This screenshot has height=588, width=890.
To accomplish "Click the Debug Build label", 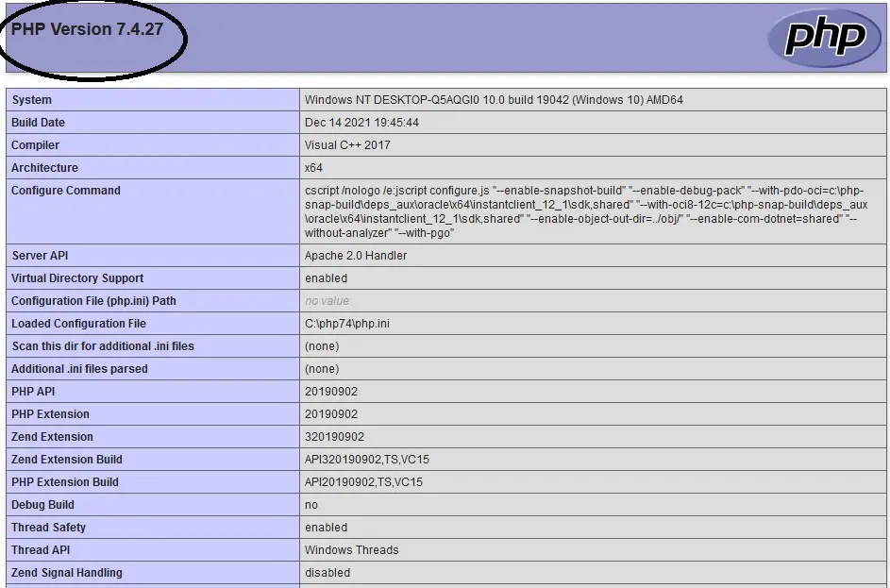I will (x=42, y=506).
